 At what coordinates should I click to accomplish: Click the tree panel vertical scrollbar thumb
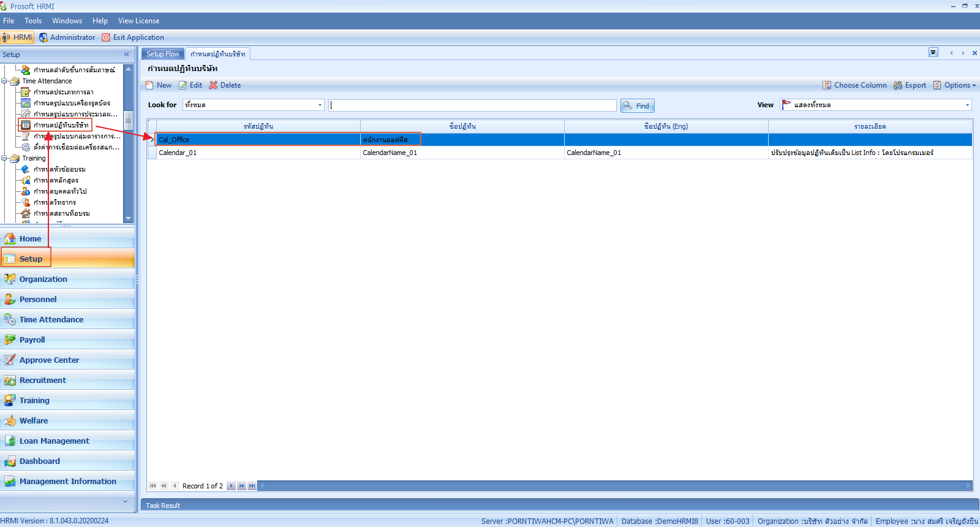(x=128, y=120)
